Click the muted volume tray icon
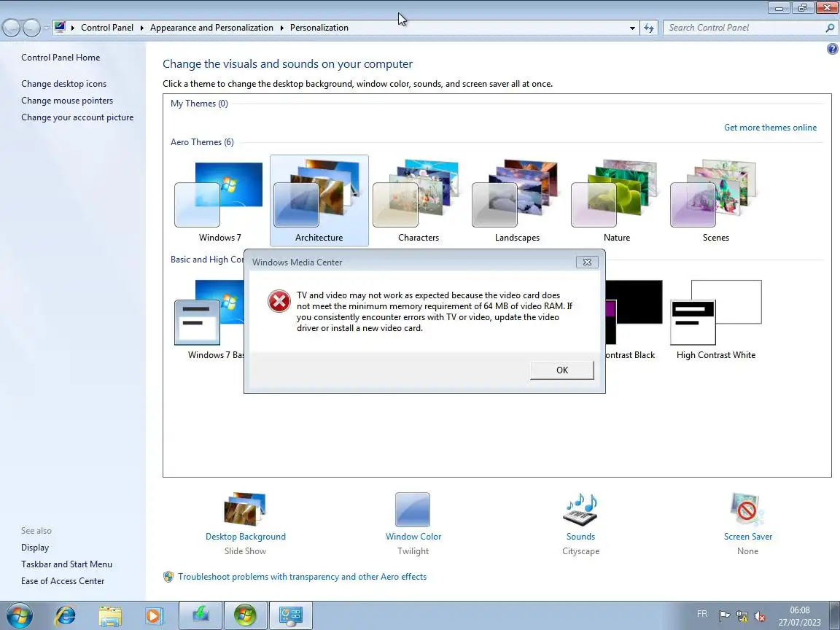Image resolution: width=840 pixels, height=630 pixels. [759, 616]
